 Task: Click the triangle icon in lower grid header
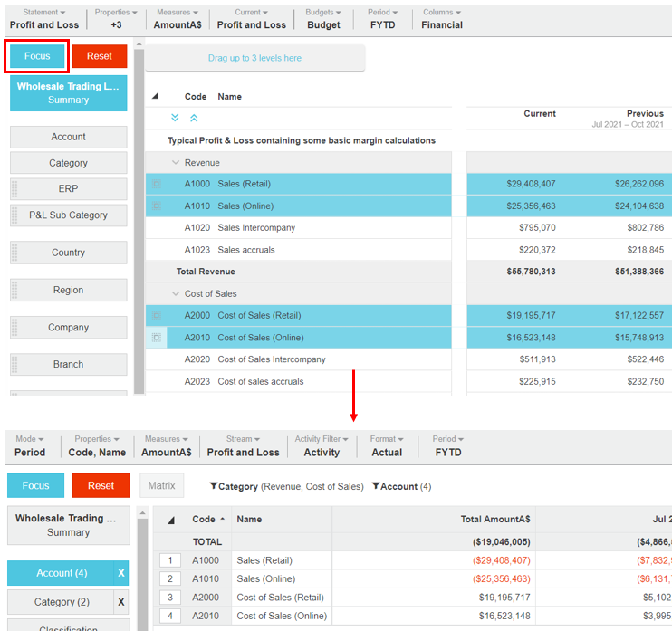171,520
